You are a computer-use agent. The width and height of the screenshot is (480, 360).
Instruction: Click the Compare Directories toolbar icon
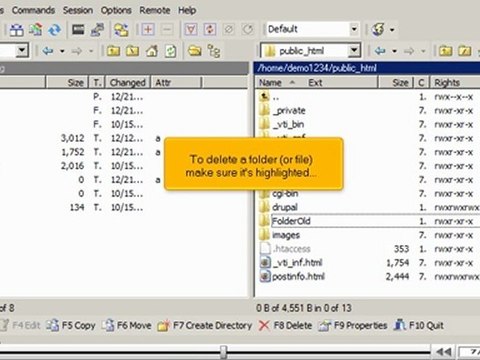[16, 30]
